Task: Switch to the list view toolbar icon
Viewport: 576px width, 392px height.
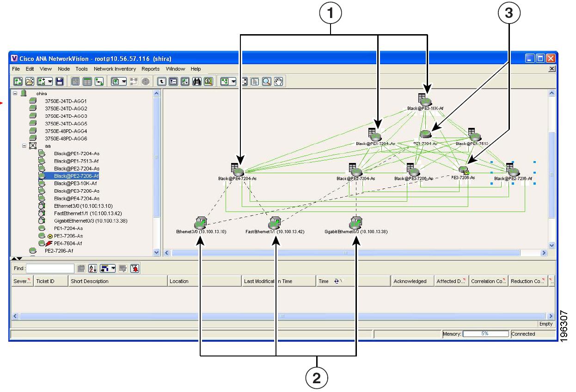Action: [87, 82]
